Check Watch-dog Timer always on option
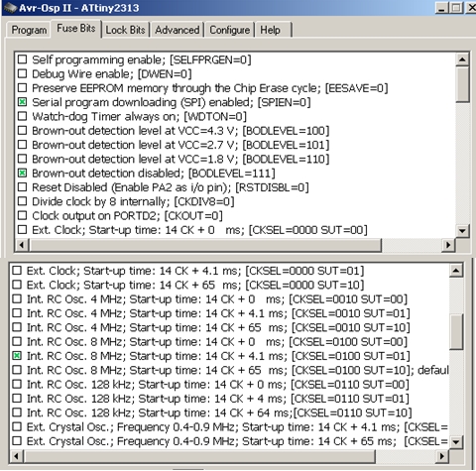Viewport: 476px width, 471px height. click(22, 116)
